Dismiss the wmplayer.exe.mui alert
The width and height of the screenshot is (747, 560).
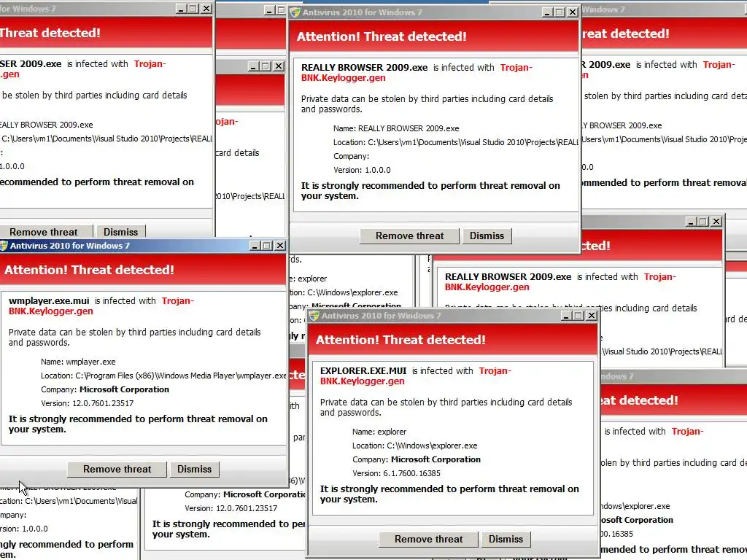point(194,469)
